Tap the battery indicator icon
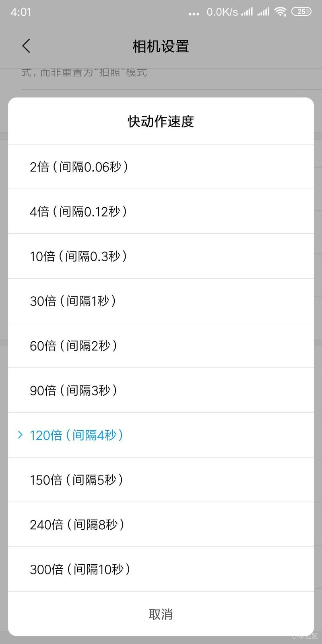The height and width of the screenshot is (644, 322). [x=301, y=12]
